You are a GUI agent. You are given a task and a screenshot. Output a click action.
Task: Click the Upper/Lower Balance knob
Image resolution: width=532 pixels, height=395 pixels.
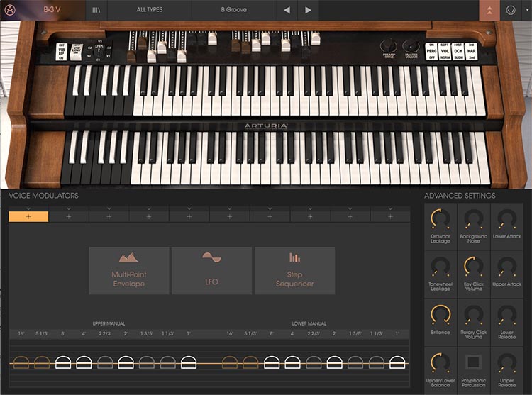click(440, 363)
